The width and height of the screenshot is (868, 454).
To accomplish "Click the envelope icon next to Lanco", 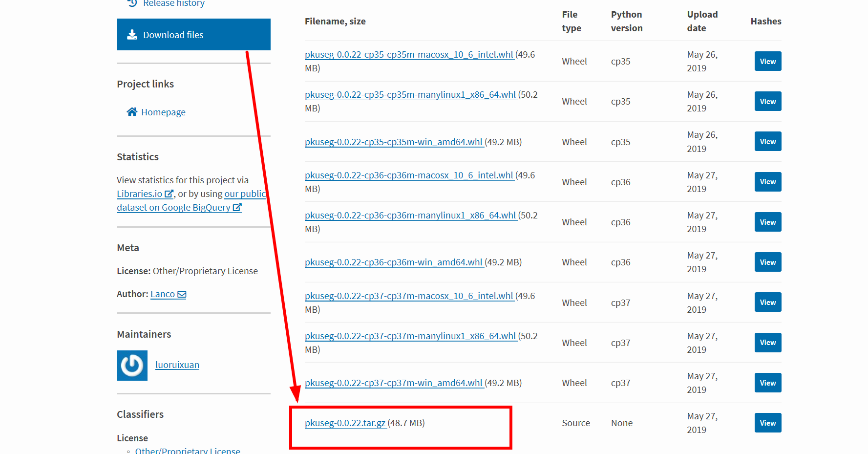I will [x=181, y=294].
